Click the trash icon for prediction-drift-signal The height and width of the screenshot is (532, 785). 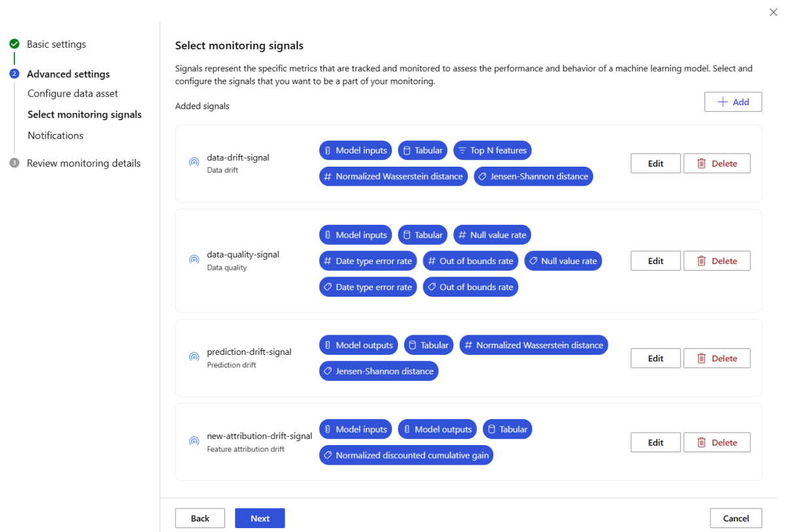click(701, 358)
